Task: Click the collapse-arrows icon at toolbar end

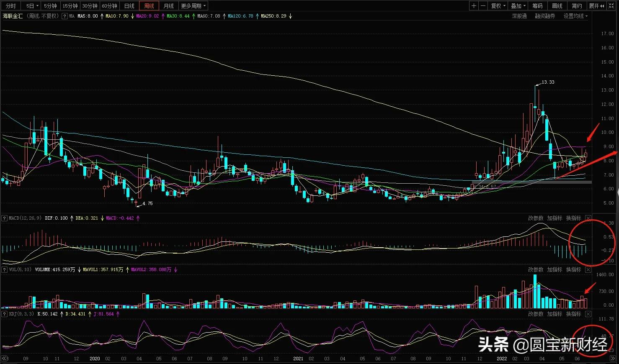Action: pyautogui.click(x=611, y=6)
